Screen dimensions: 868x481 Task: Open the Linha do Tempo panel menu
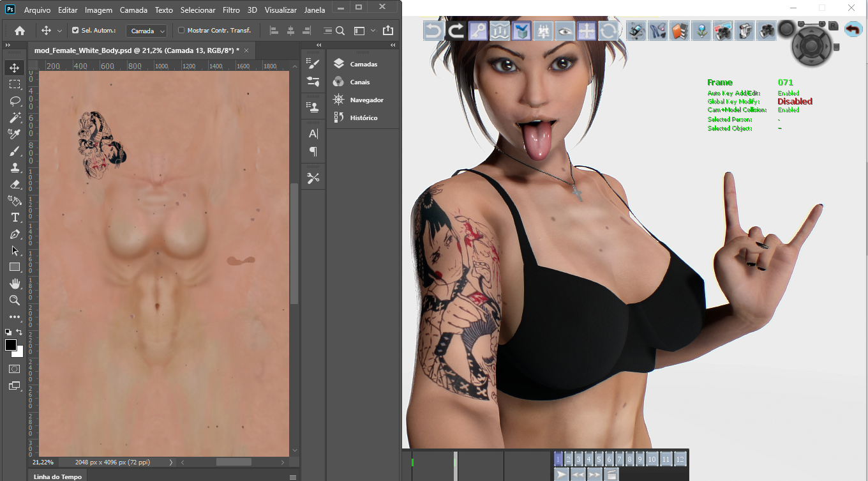(293, 477)
